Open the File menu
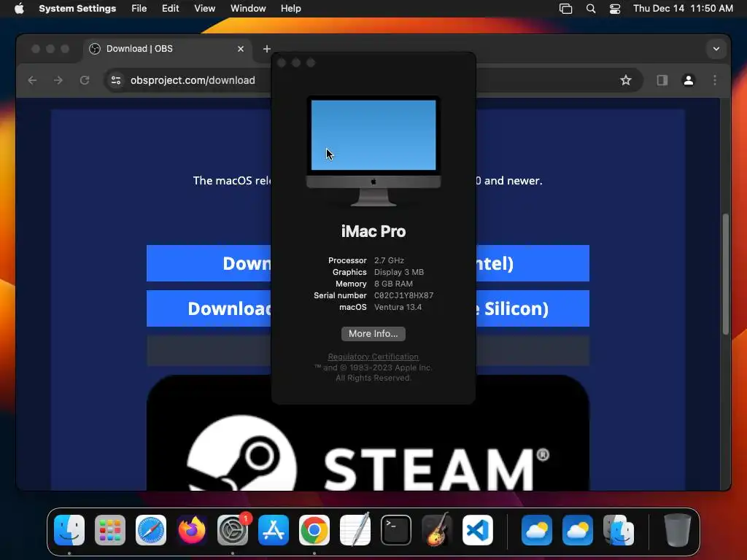Image resolution: width=747 pixels, height=560 pixels. (139, 9)
